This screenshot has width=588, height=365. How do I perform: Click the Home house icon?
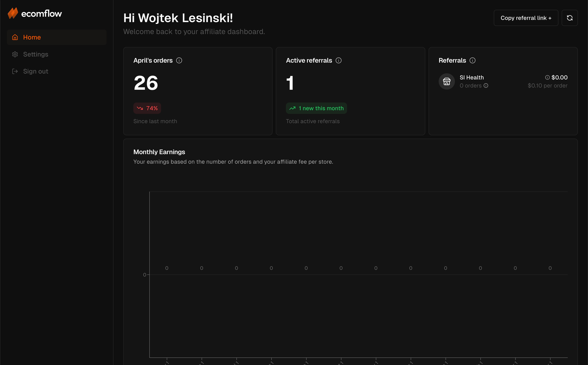[x=15, y=37]
